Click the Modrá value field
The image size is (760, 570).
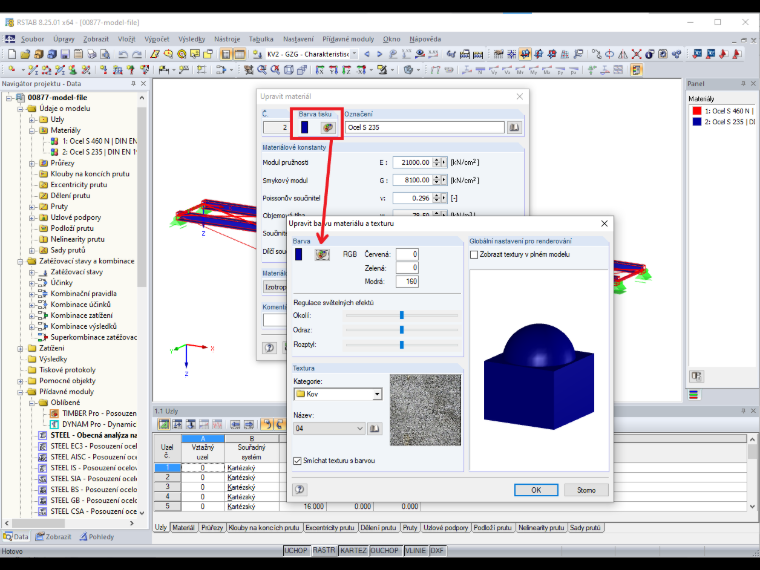(x=407, y=282)
